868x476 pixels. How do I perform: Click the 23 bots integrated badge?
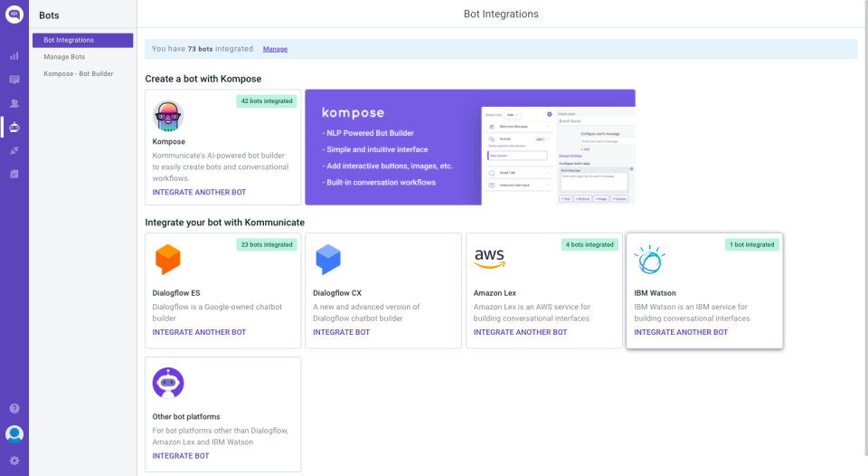267,244
